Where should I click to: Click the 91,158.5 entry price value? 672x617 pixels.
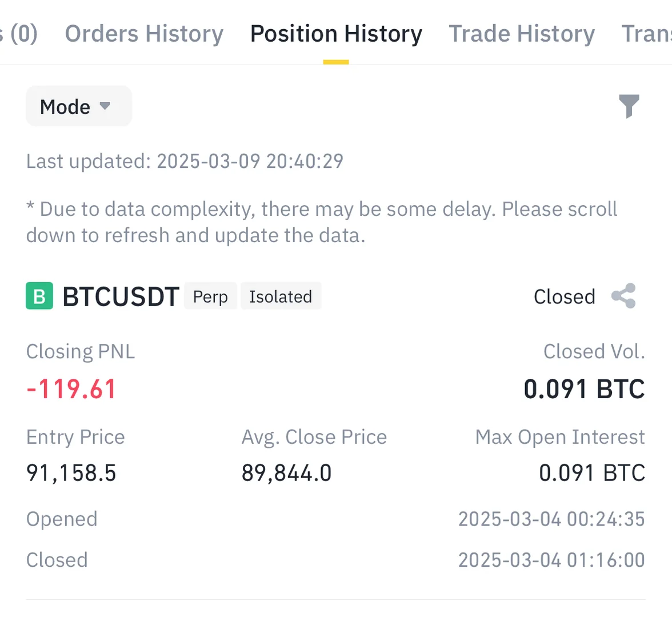pos(71,473)
